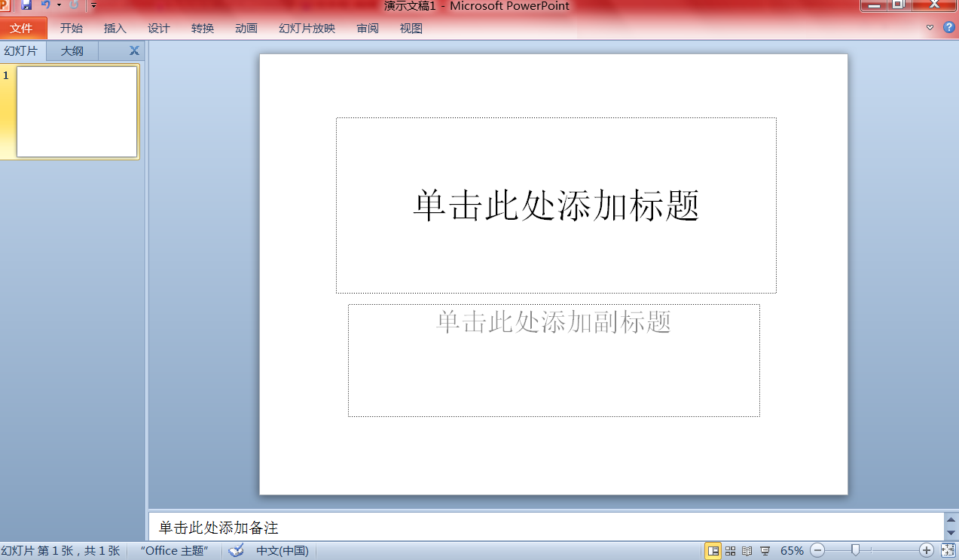
Task: Click the subtitle placeholder 单击此处添加副标题
Action: pyautogui.click(x=554, y=360)
